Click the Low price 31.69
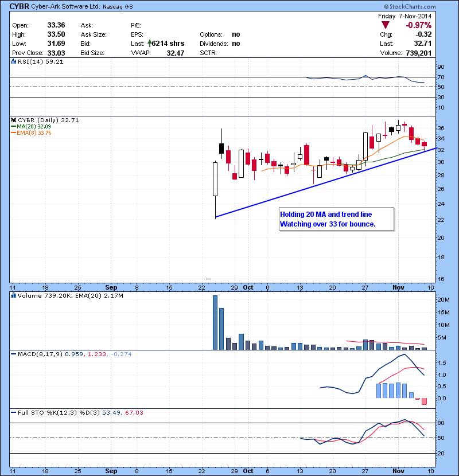The image size is (459, 476). (x=56, y=44)
